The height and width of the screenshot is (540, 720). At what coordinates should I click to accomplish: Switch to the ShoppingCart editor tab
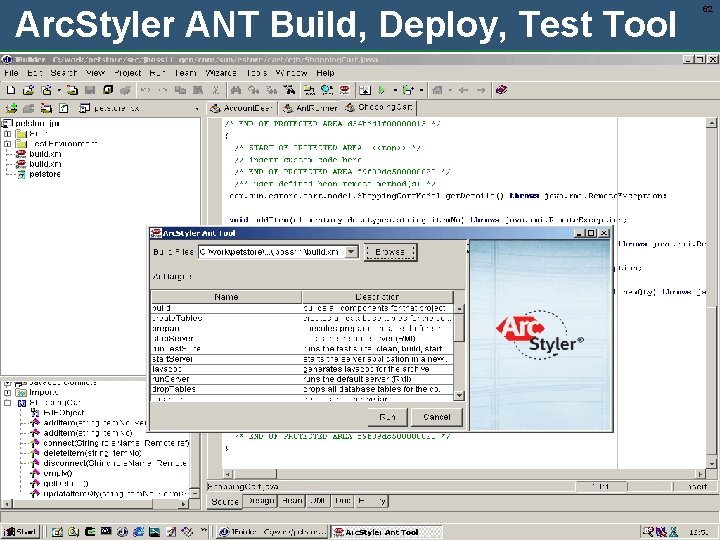coord(379,107)
